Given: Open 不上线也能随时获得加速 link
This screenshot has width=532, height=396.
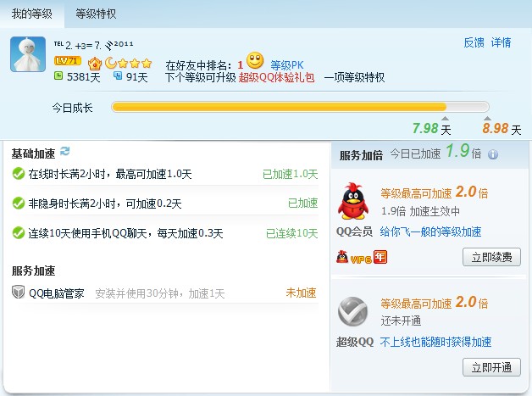Looking at the screenshot, I should 435,342.
